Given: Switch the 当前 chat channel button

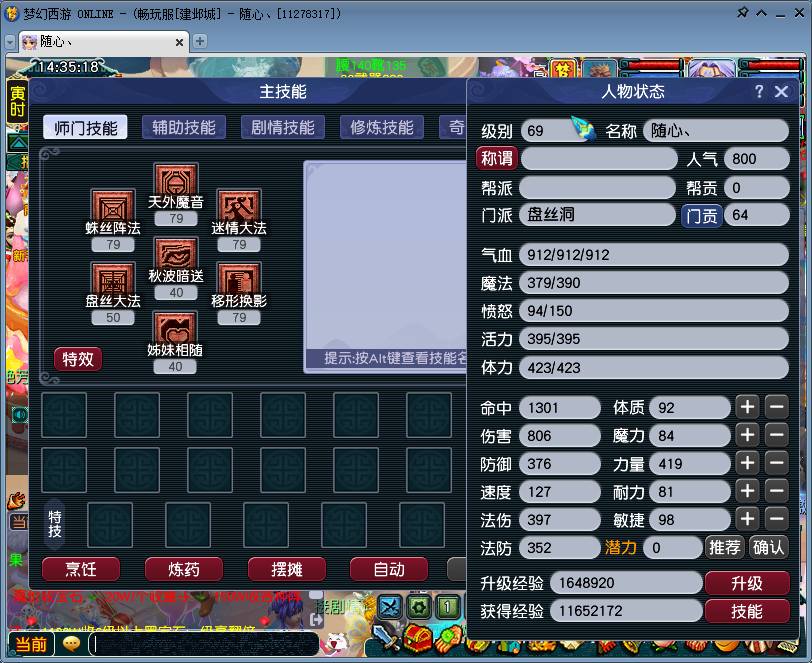Looking at the screenshot, I should [31, 644].
